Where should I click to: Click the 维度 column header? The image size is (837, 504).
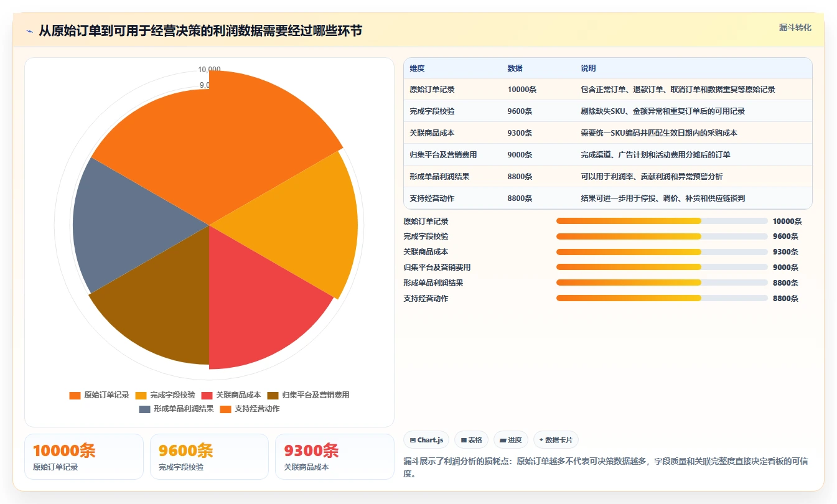coord(417,68)
